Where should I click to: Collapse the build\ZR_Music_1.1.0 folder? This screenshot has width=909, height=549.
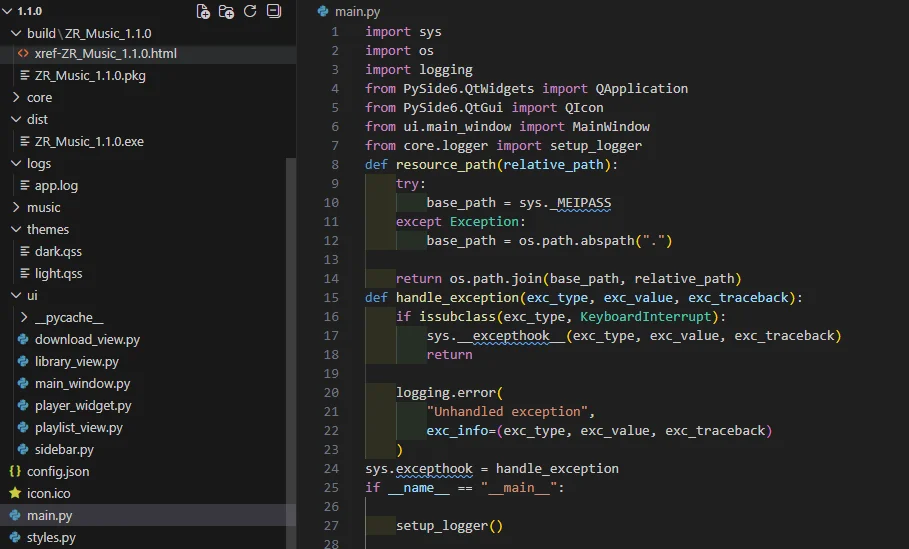click(x=88, y=33)
